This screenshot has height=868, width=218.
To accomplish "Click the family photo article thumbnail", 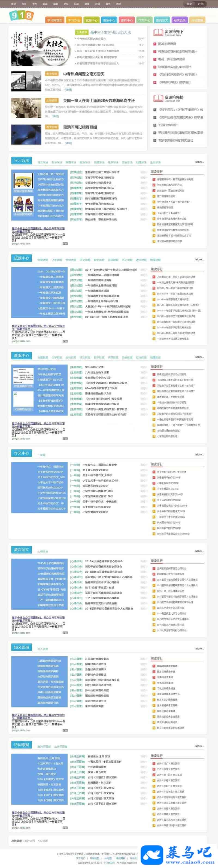I will tap(26, 108).
